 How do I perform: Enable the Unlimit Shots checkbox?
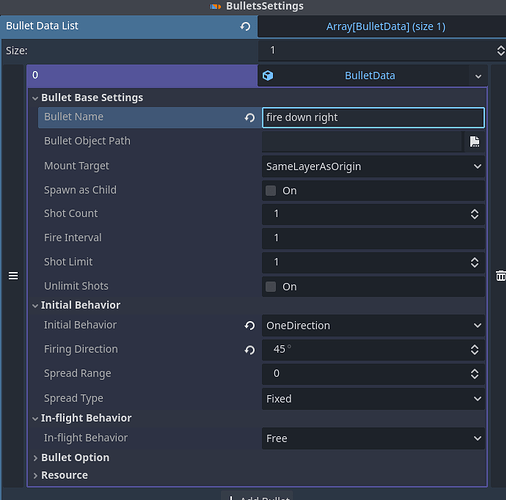(x=271, y=287)
